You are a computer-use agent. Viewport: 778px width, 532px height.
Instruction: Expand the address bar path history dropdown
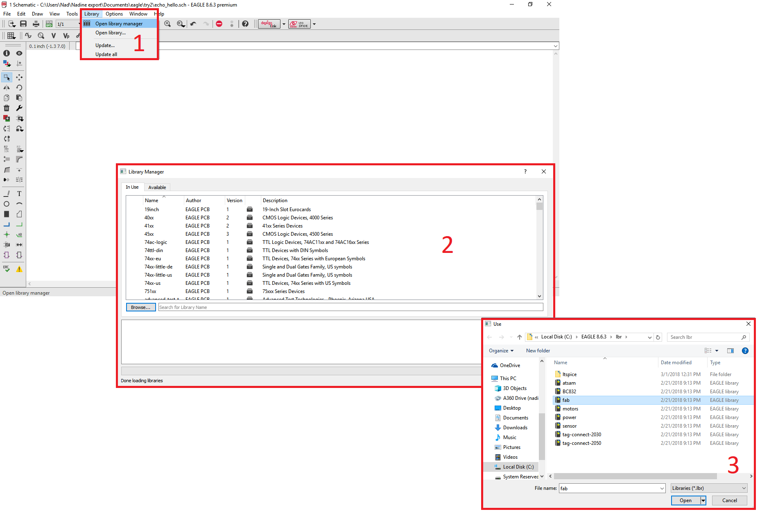tap(650, 337)
